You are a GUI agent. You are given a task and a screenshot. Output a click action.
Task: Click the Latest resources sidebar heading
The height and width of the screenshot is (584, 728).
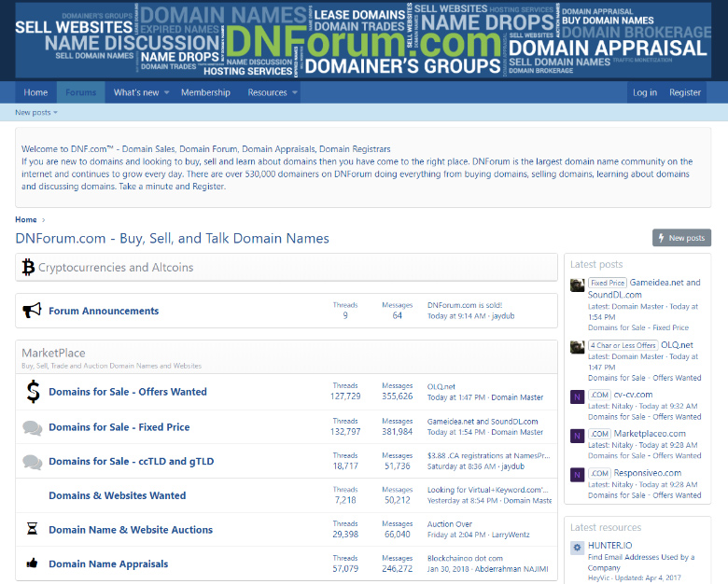point(606,527)
